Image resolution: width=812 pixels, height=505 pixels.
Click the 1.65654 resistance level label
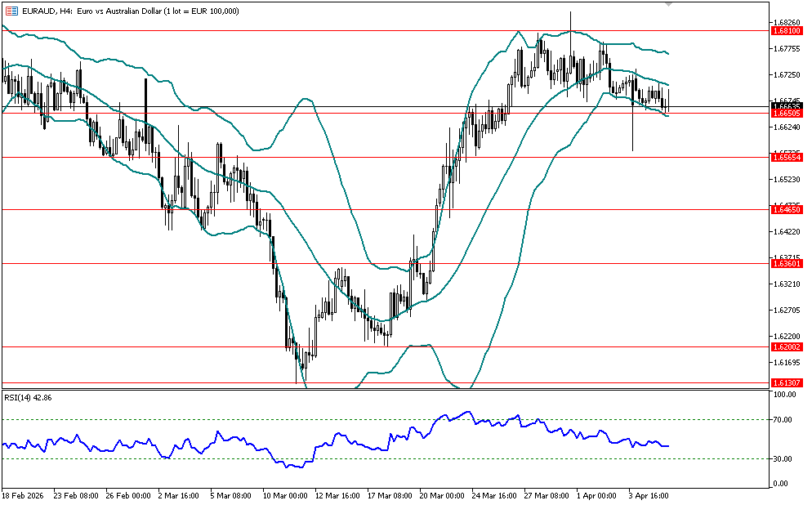[786, 157]
